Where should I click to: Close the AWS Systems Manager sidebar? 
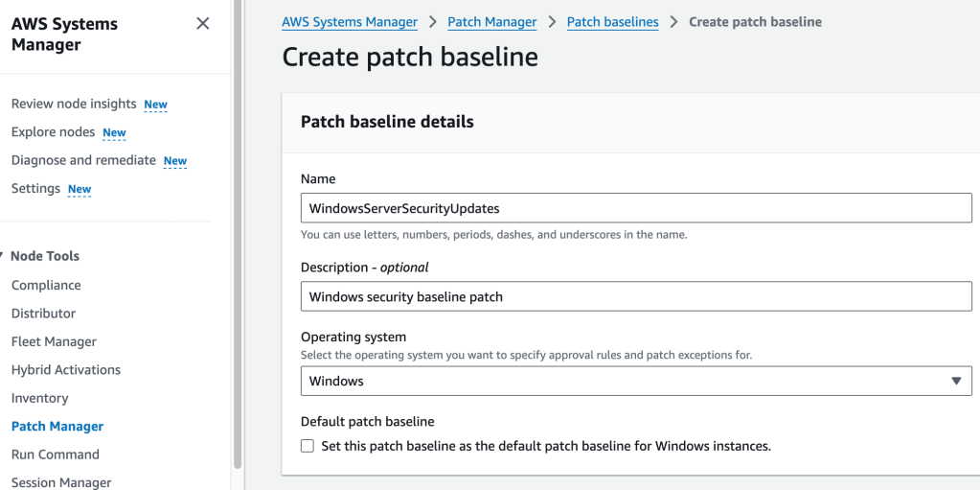202,24
